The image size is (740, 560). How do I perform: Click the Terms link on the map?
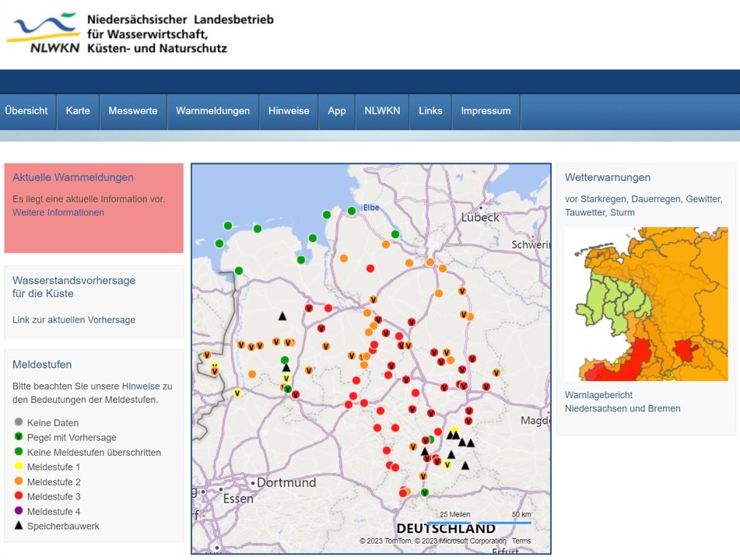coord(521,541)
